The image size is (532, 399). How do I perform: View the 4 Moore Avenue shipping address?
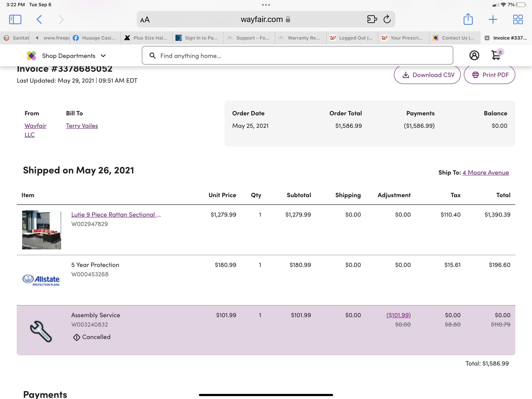coord(486,172)
